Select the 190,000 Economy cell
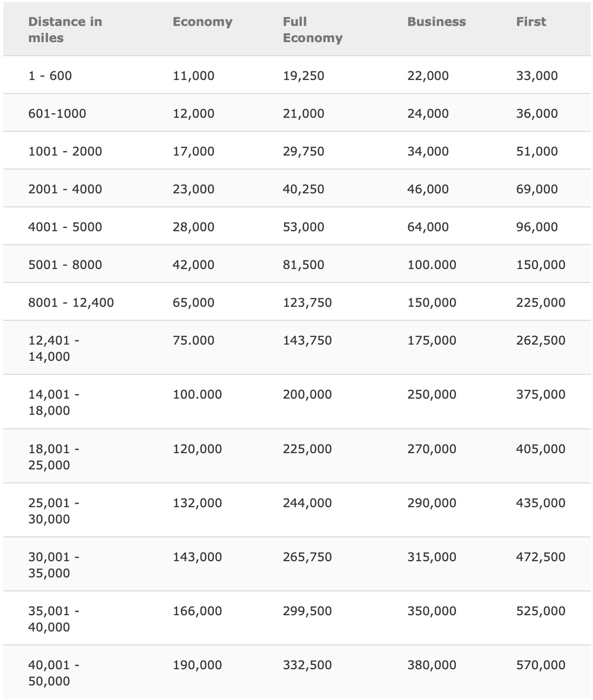Screen dimensions: 593x700 click(x=197, y=665)
